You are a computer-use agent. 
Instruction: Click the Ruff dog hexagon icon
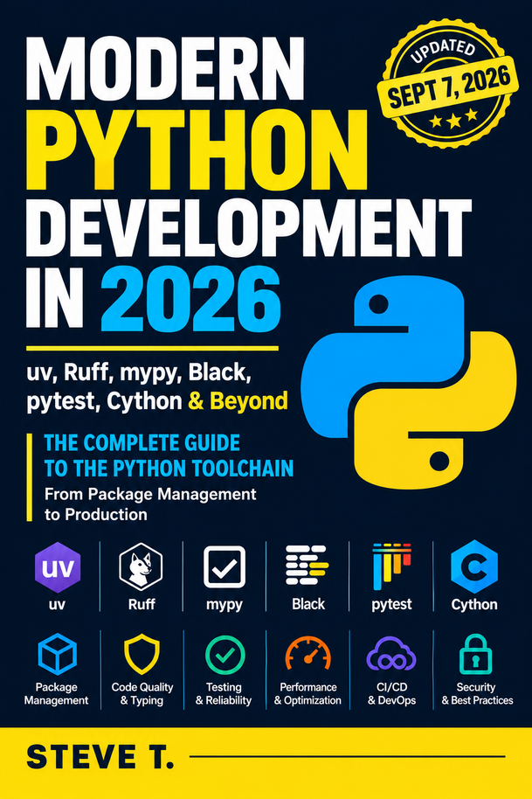141,566
